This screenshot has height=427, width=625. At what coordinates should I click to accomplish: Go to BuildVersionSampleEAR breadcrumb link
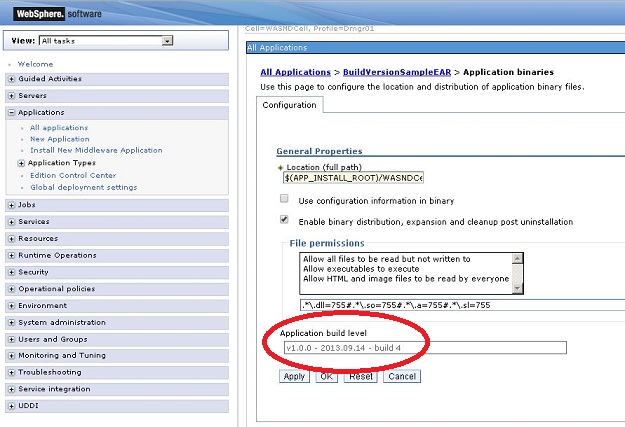pos(397,72)
